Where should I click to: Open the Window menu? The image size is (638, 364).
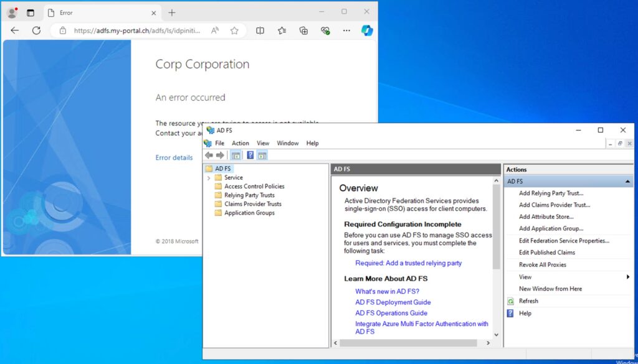click(287, 143)
